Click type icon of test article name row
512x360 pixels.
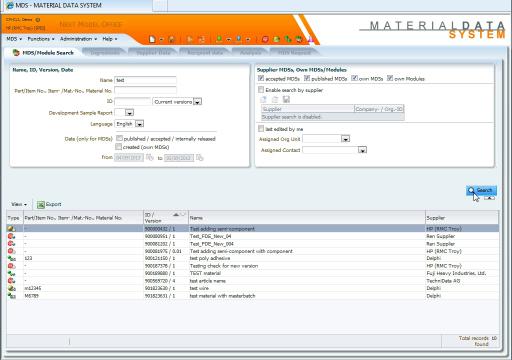(11, 281)
